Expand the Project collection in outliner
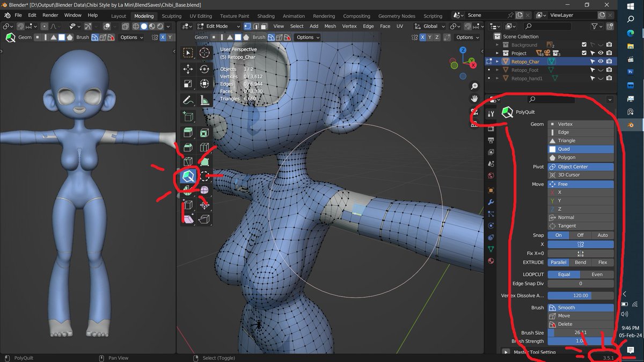The height and width of the screenshot is (362, 644). tap(498, 53)
